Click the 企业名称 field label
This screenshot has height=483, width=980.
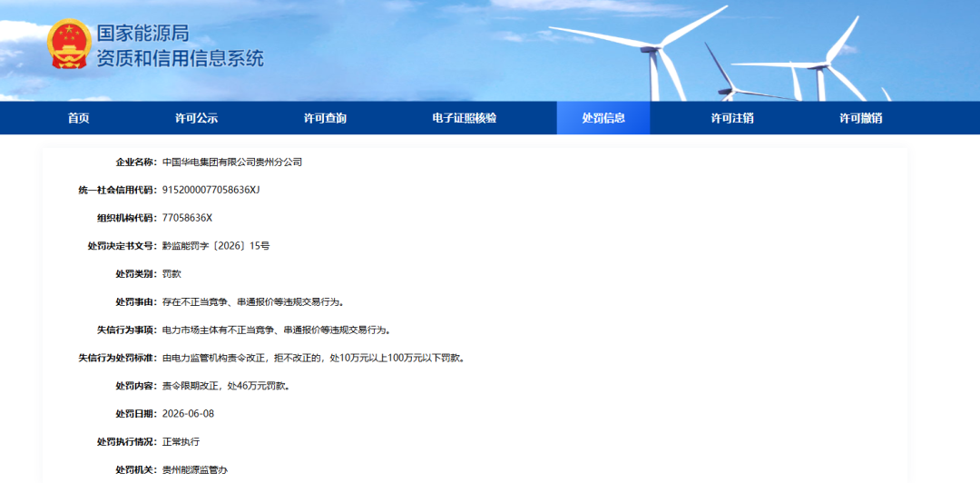tap(136, 162)
